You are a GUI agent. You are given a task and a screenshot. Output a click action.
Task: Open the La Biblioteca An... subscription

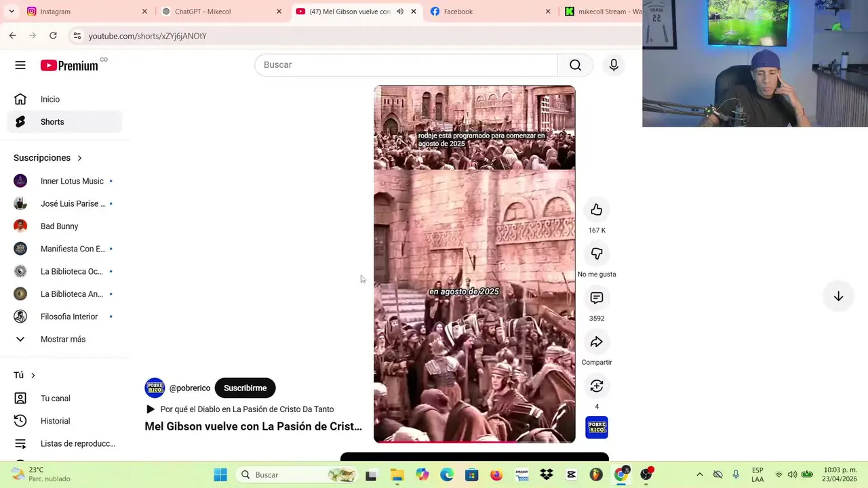(x=64, y=294)
